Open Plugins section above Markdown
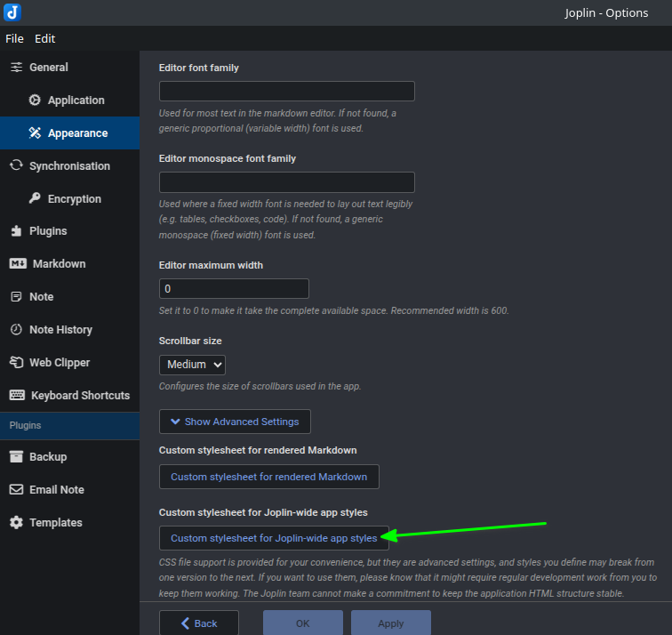Viewport: 672px width, 635px height. 69,230
